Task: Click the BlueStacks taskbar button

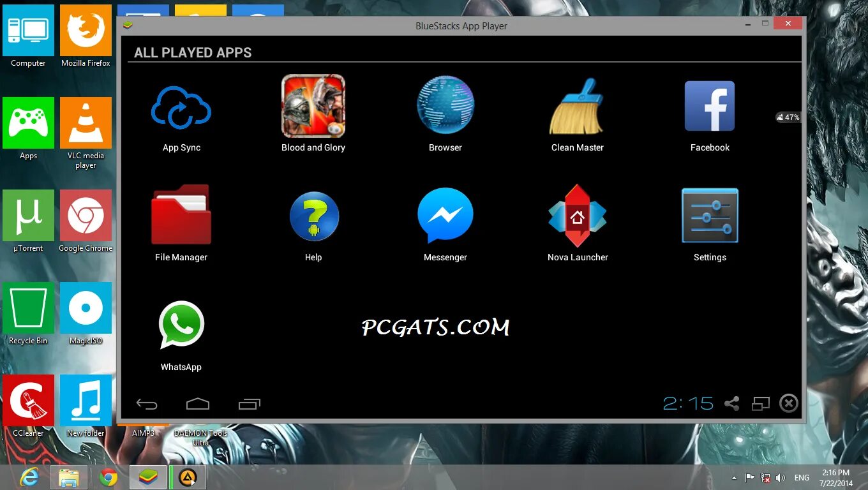Action: pos(148,477)
